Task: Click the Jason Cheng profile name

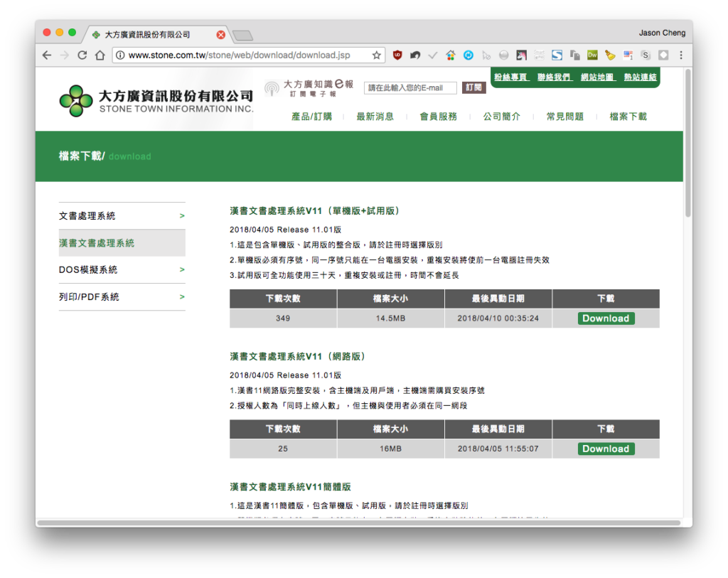Action: pyautogui.click(x=662, y=33)
